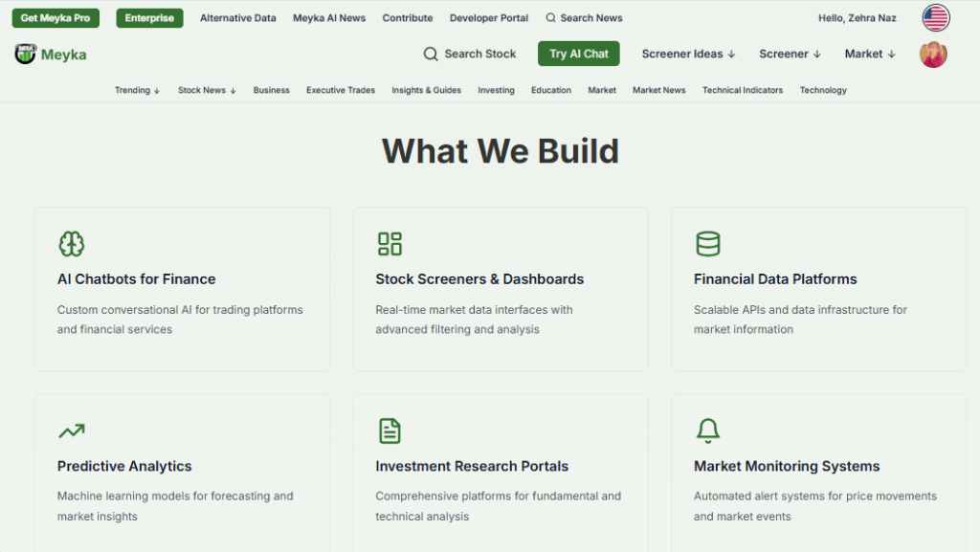Expand the Screener Ideas dropdown
980x552 pixels.
tap(687, 55)
